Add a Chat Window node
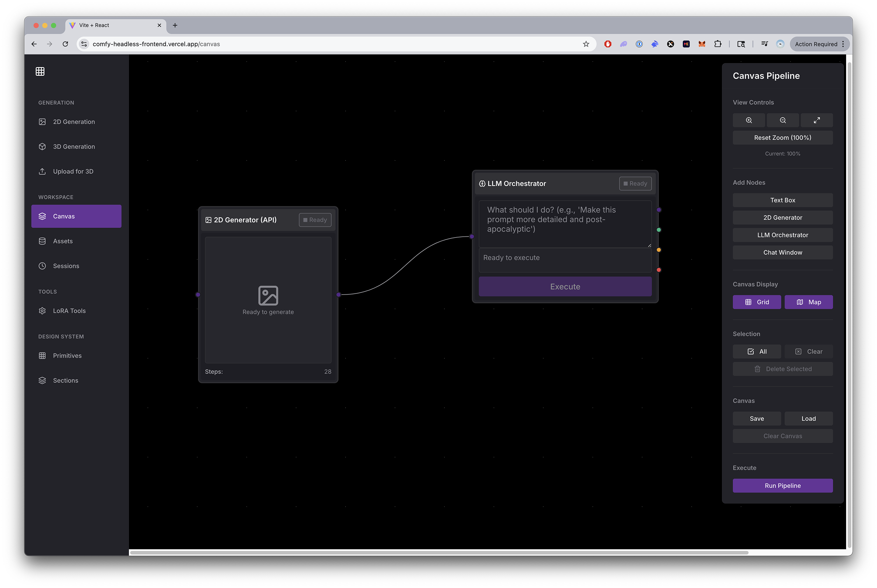 pyautogui.click(x=782, y=253)
